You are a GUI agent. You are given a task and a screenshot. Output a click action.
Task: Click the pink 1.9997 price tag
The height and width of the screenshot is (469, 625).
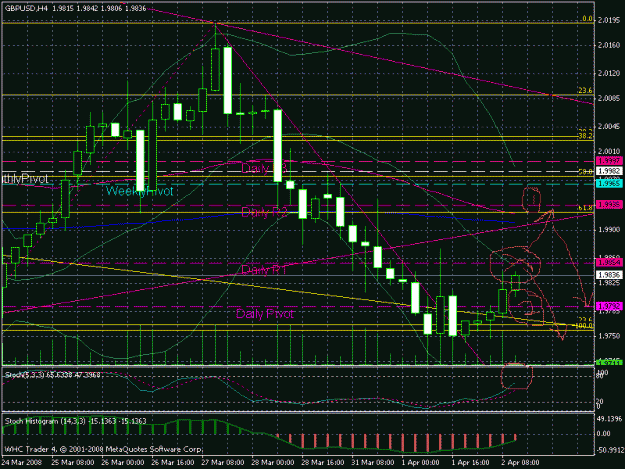(609, 161)
